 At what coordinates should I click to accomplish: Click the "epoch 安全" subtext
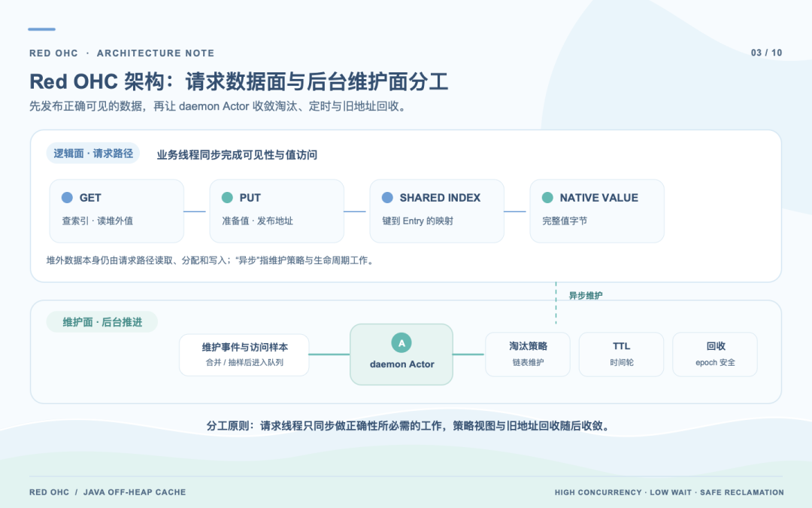click(x=715, y=362)
